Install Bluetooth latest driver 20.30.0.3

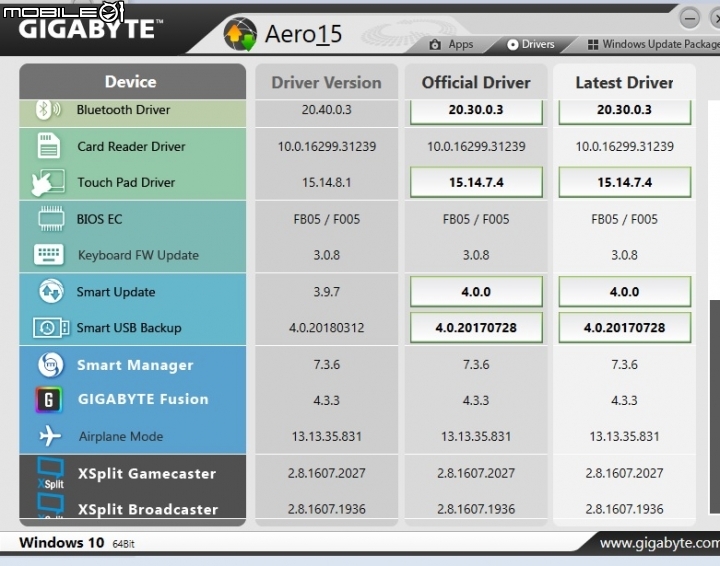pyautogui.click(x=624, y=112)
